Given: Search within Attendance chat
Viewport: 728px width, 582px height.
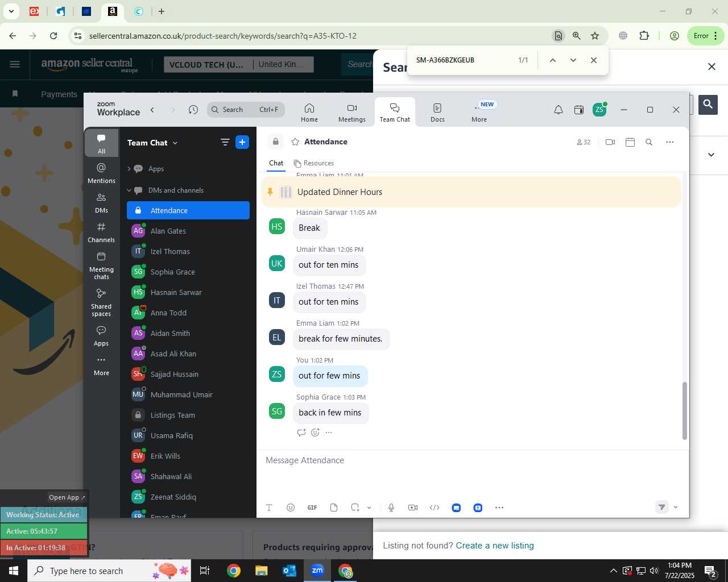Looking at the screenshot, I should 649,142.
